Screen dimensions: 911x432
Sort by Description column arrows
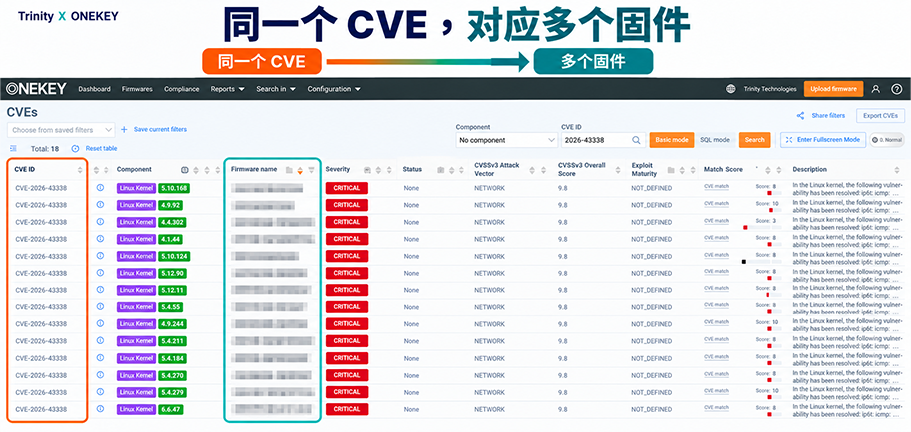(898, 170)
